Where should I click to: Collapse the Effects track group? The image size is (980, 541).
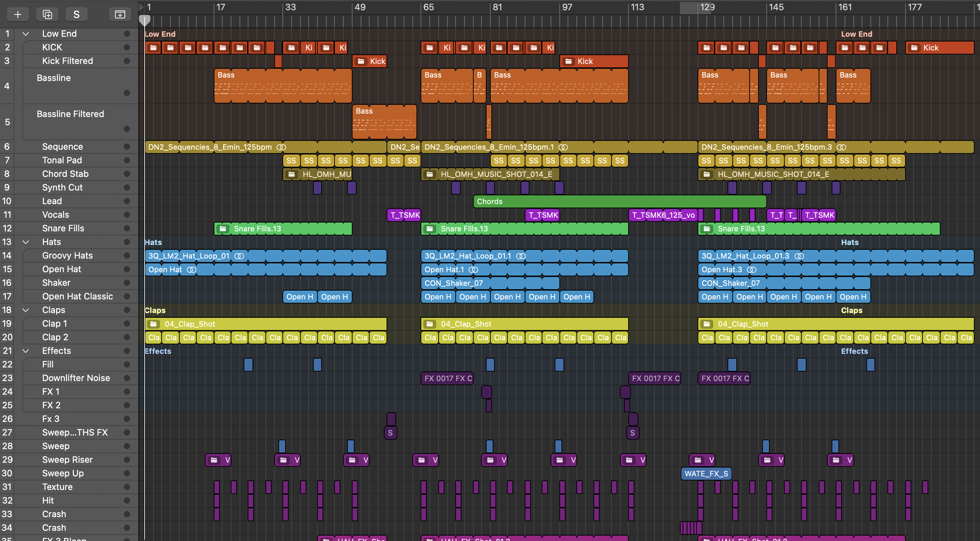(x=26, y=351)
